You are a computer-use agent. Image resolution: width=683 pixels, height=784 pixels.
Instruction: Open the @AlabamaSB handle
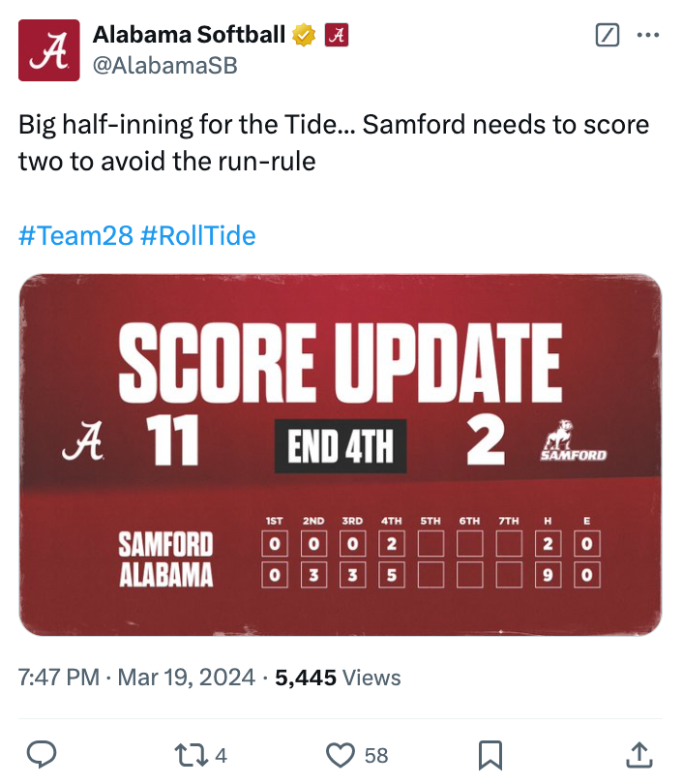(165, 66)
